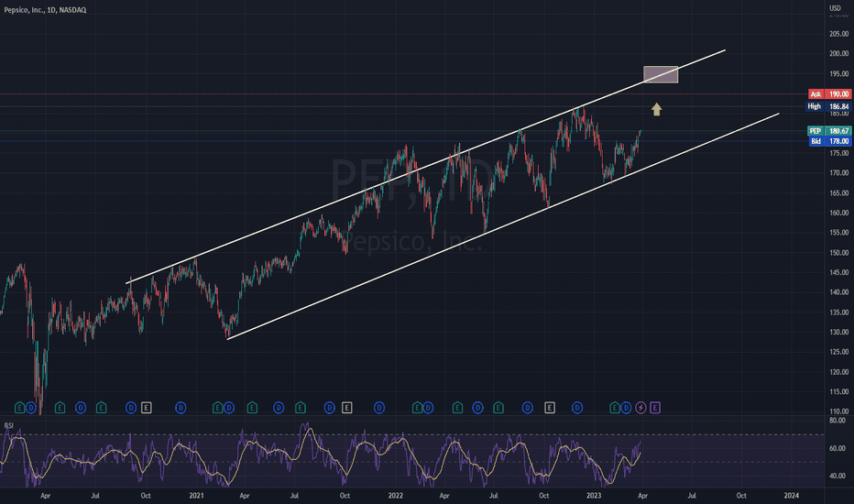The image size is (854, 504).
Task: Open the earnings marker after April 2022
Action: (457, 408)
